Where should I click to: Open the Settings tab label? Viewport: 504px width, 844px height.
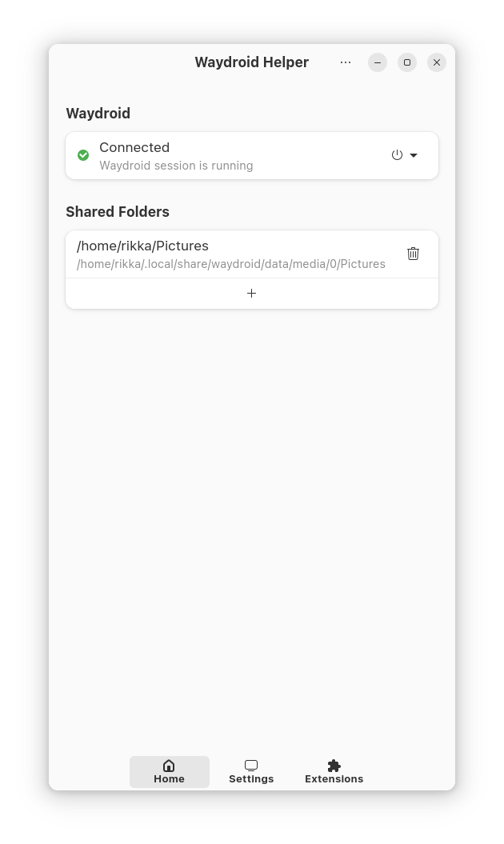(x=251, y=779)
